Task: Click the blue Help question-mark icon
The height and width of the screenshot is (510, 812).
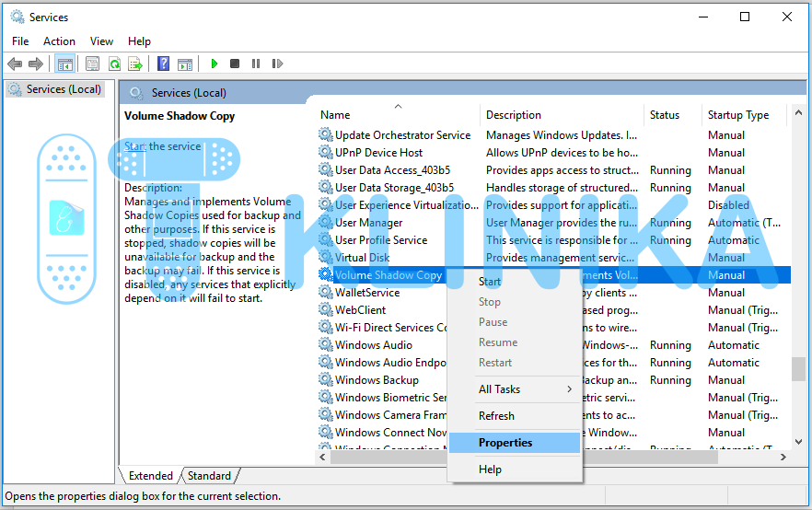Action: (x=163, y=64)
